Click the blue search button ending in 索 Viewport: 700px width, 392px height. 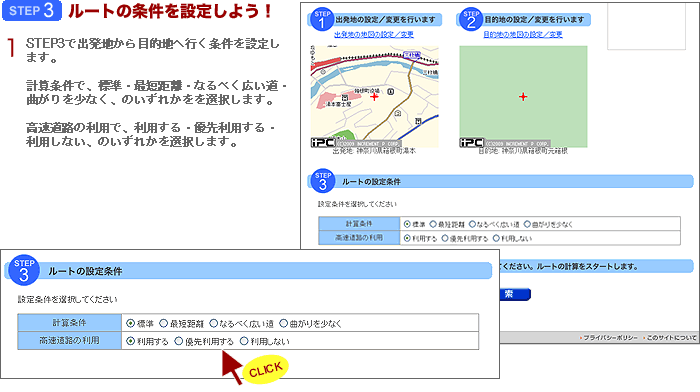pos(515,294)
